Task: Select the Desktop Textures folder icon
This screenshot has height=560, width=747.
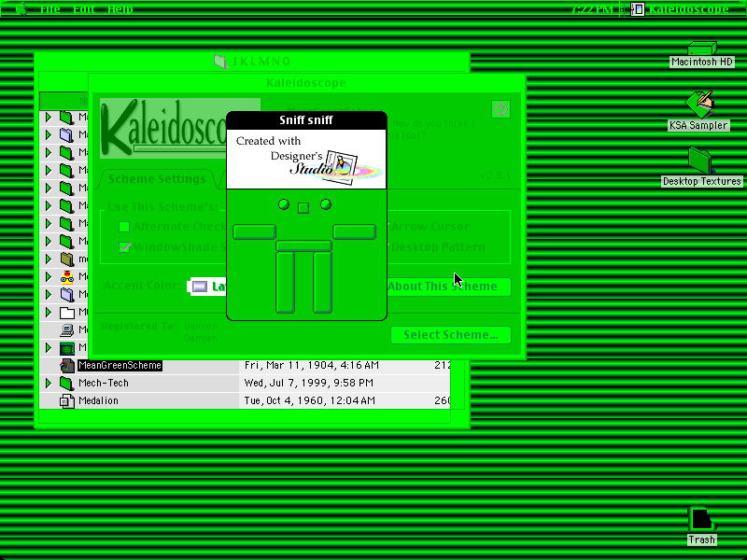Action: 701,160
